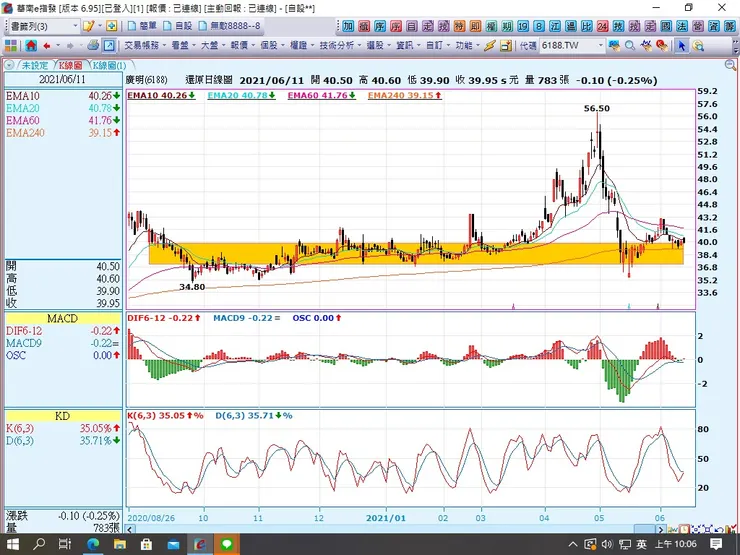
Task: Click the orange 即 shortcut icon
Action: [x=475, y=26]
